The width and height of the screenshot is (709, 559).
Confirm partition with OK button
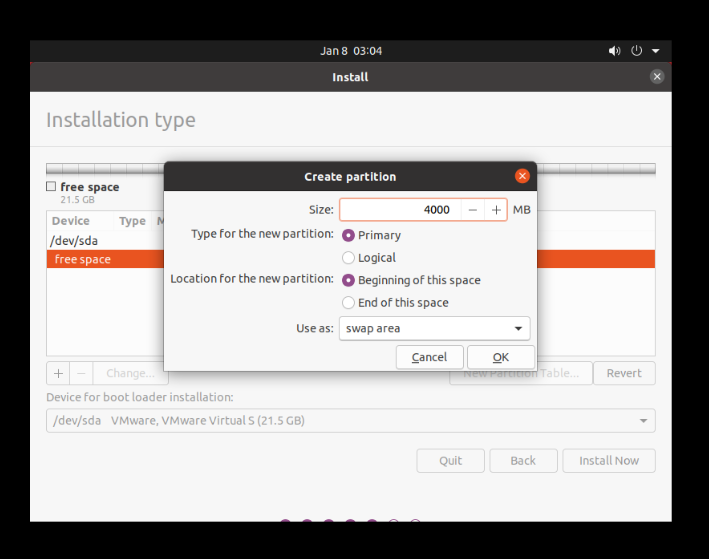(501, 357)
